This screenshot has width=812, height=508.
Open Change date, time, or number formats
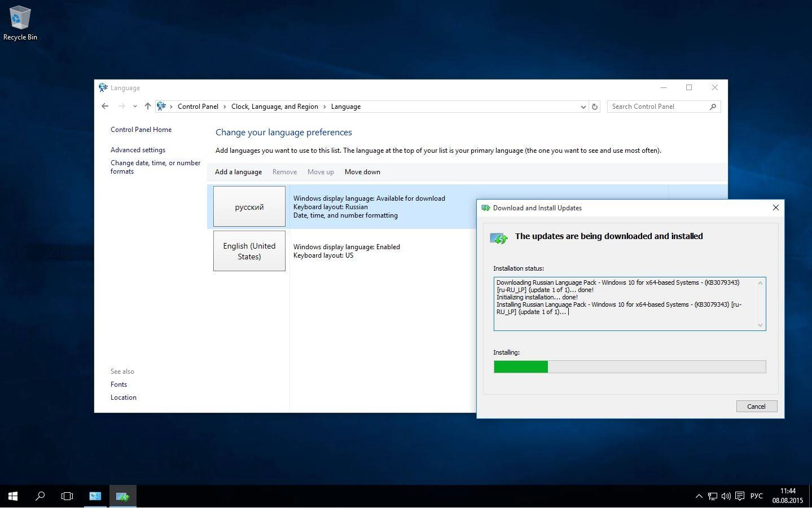tap(155, 167)
